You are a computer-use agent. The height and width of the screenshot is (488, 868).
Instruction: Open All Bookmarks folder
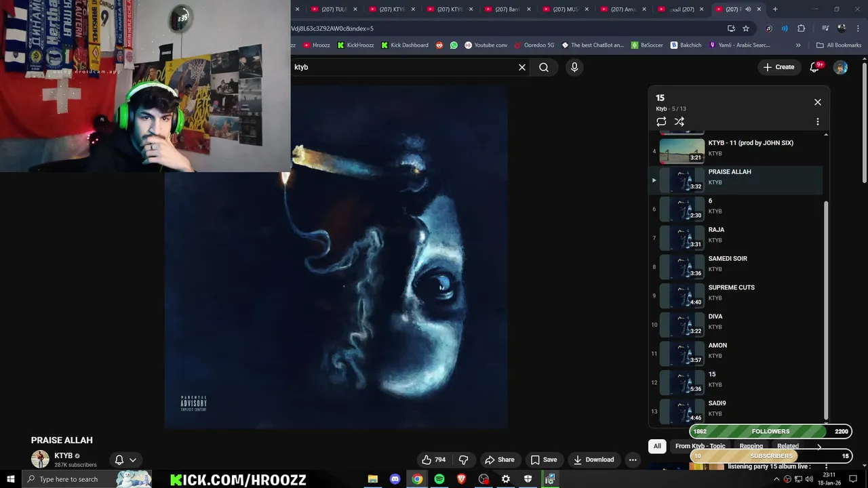pyautogui.click(x=839, y=45)
